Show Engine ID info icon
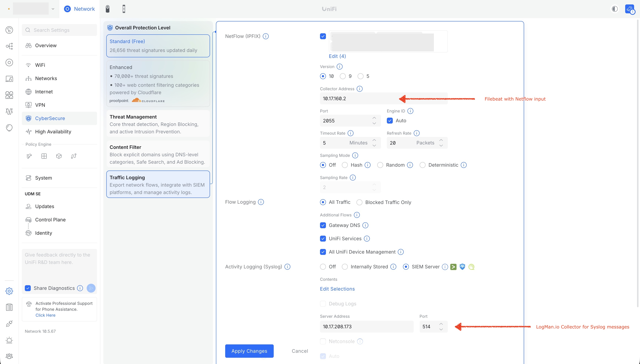Screen dimensions: 640x364 [410, 111]
